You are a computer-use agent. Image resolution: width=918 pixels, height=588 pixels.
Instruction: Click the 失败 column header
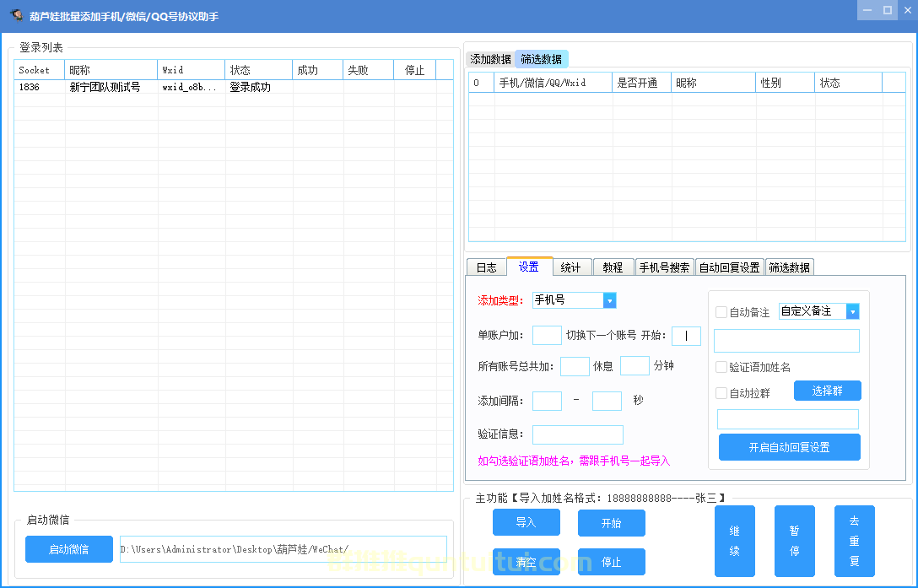coord(369,70)
